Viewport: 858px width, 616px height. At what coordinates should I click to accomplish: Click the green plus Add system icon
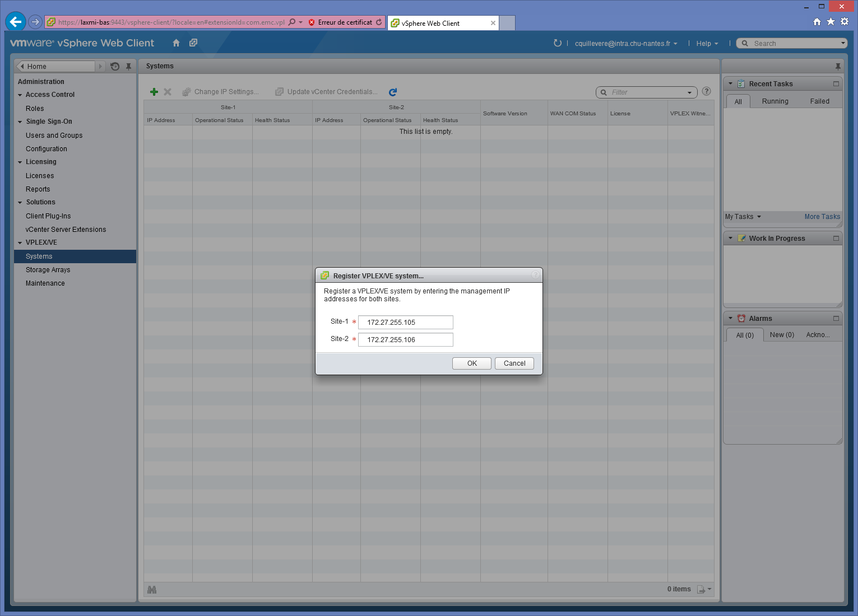click(x=154, y=92)
